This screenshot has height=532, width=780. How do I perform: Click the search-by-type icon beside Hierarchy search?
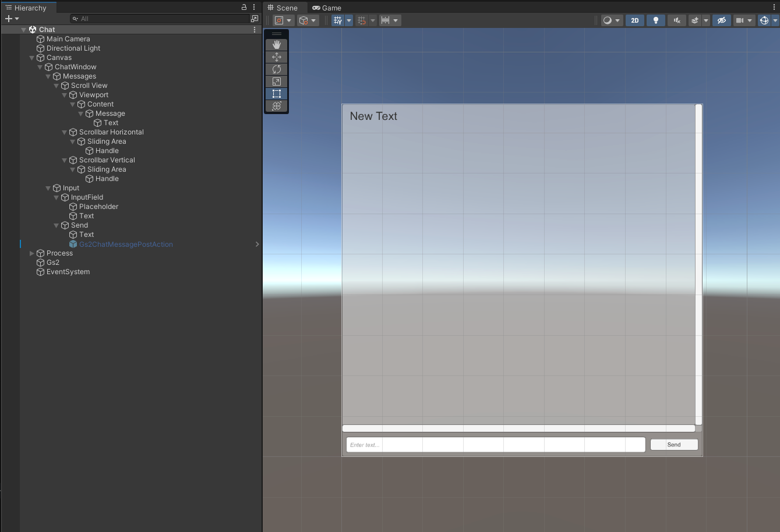[x=255, y=19]
